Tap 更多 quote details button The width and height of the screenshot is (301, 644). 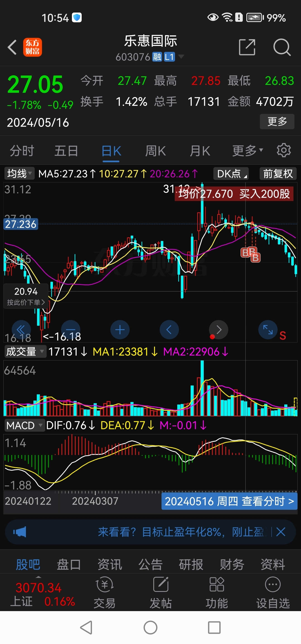(277, 121)
